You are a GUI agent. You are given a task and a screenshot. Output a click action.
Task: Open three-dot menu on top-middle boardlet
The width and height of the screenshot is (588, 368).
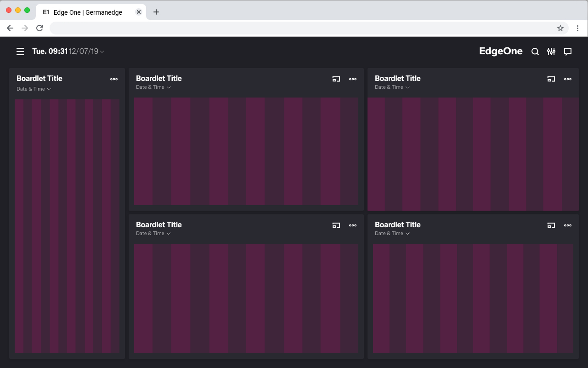353,79
